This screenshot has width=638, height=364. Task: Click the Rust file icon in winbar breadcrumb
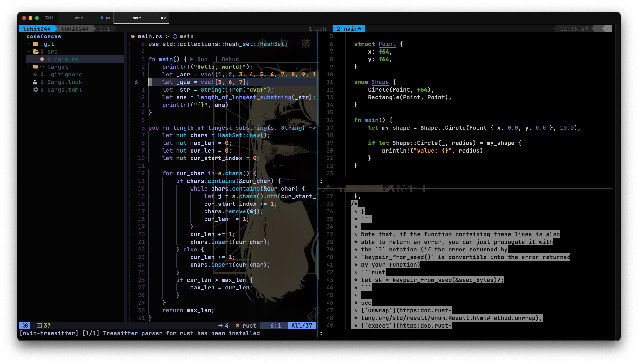click(x=133, y=36)
